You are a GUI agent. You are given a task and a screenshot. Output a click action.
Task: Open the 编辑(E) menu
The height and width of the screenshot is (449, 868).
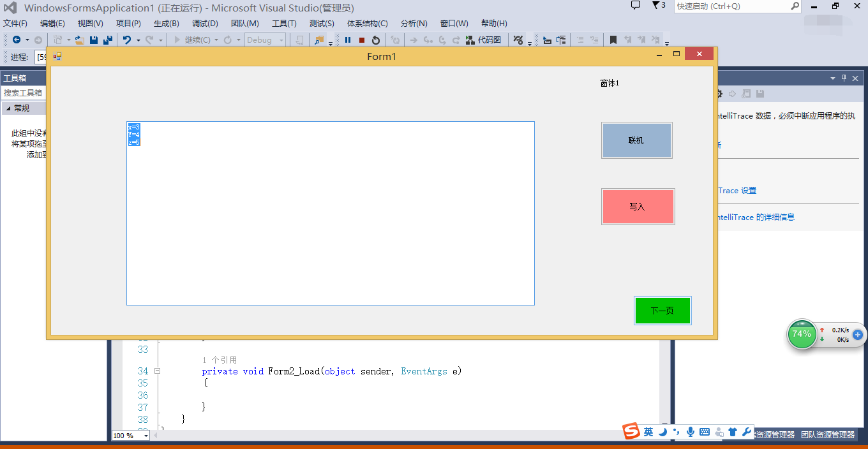coord(52,24)
